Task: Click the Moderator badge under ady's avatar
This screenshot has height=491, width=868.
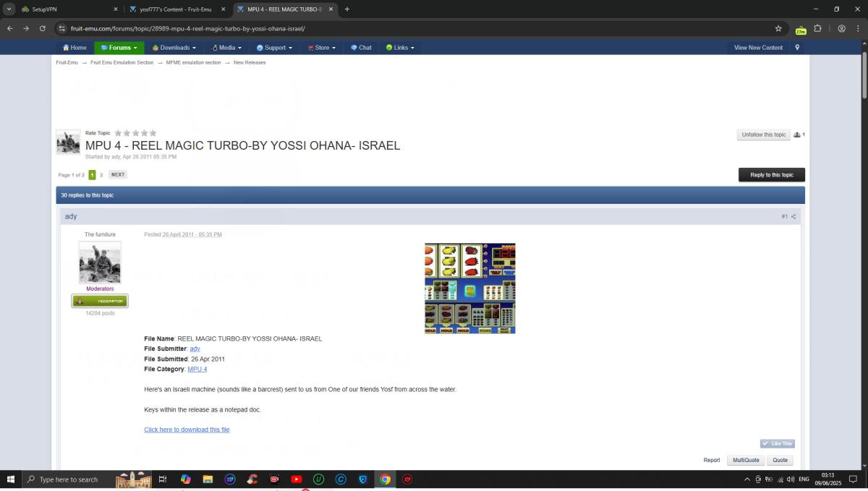Action: pos(100,301)
